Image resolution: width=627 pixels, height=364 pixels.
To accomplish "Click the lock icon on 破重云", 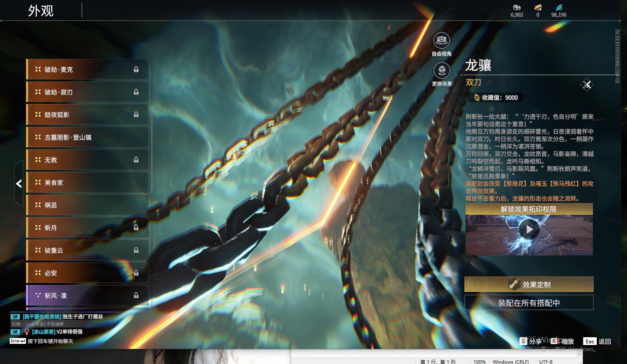I will [x=136, y=250].
